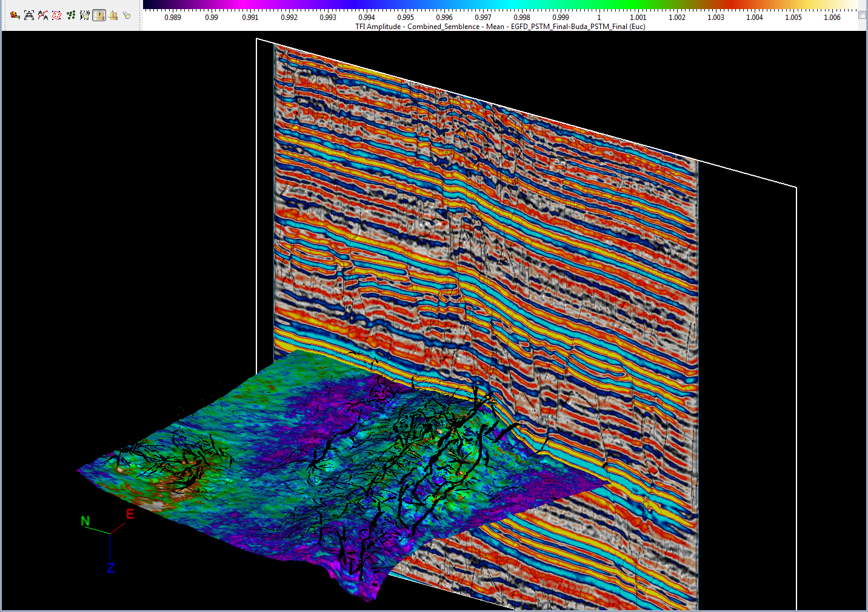Click the 0.989 color bar label
Image resolution: width=868 pixels, height=612 pixels.
click(x=173, y=18)
